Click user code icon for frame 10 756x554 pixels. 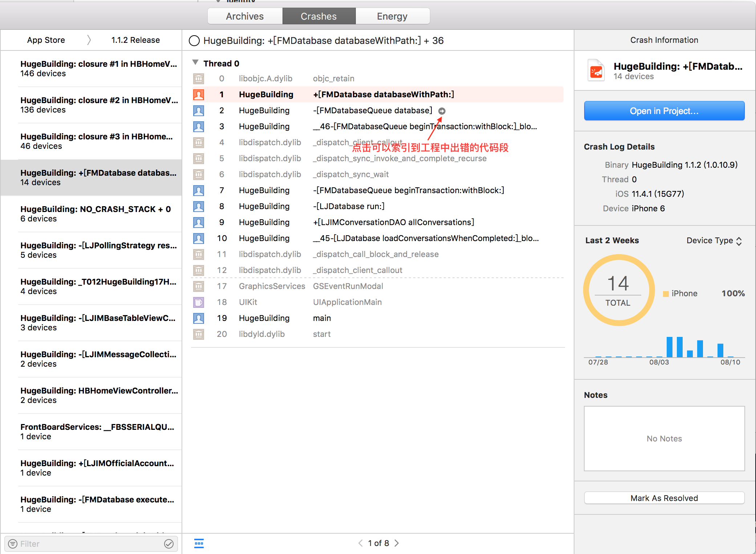pyautogui.click(x=199, y=239)
